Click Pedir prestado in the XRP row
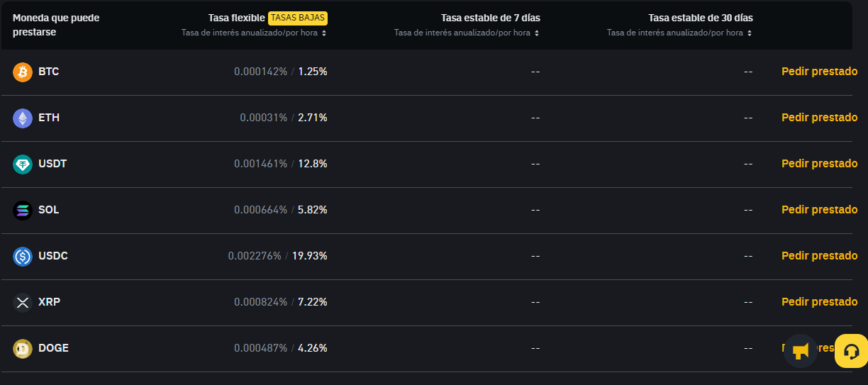 (x=819, y=302)
